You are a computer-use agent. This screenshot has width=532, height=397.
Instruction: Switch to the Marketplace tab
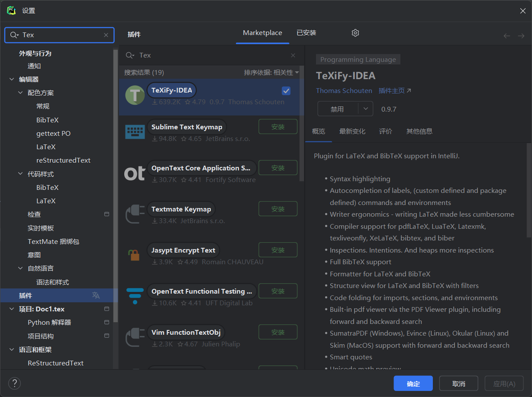(x=262, y=33)
